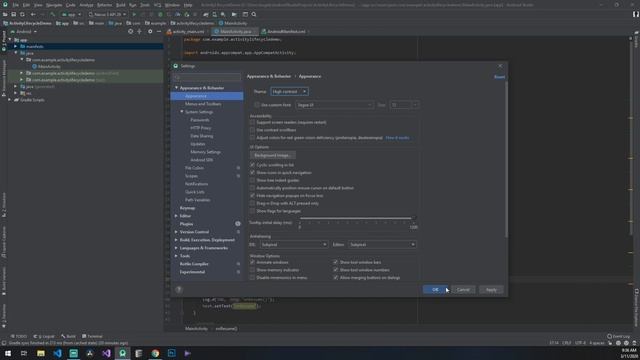Open Event Log in the status bar
This screenshot has width=640, height=360.
[x=618, y=336]
